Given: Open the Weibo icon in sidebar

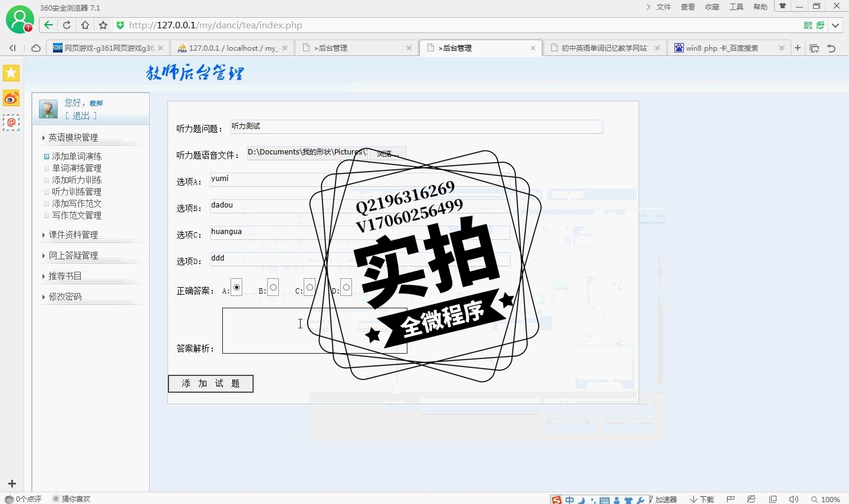Looking at the screenshot, I should 11,98.
